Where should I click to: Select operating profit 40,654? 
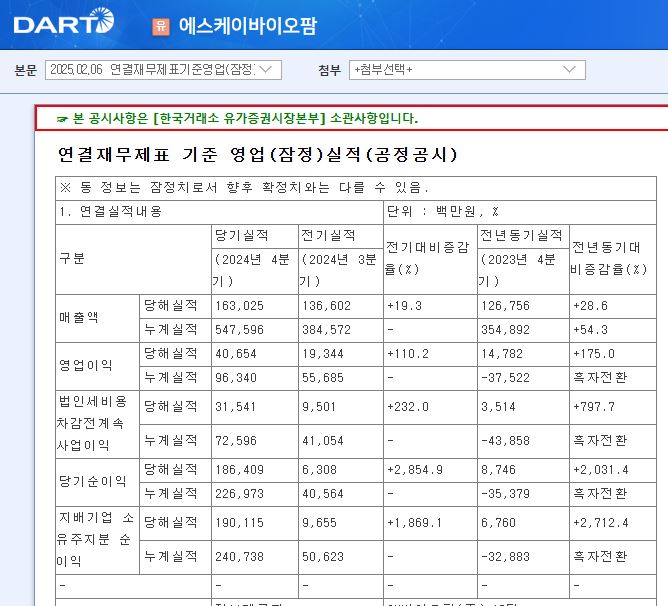(x=236, y=354)
